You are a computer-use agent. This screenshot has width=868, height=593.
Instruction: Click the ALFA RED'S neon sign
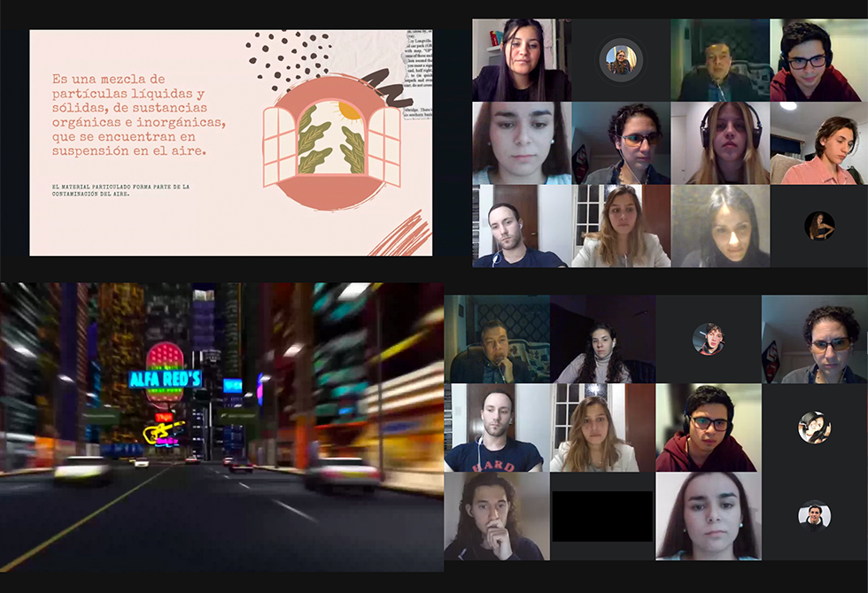tap(165, 379)
